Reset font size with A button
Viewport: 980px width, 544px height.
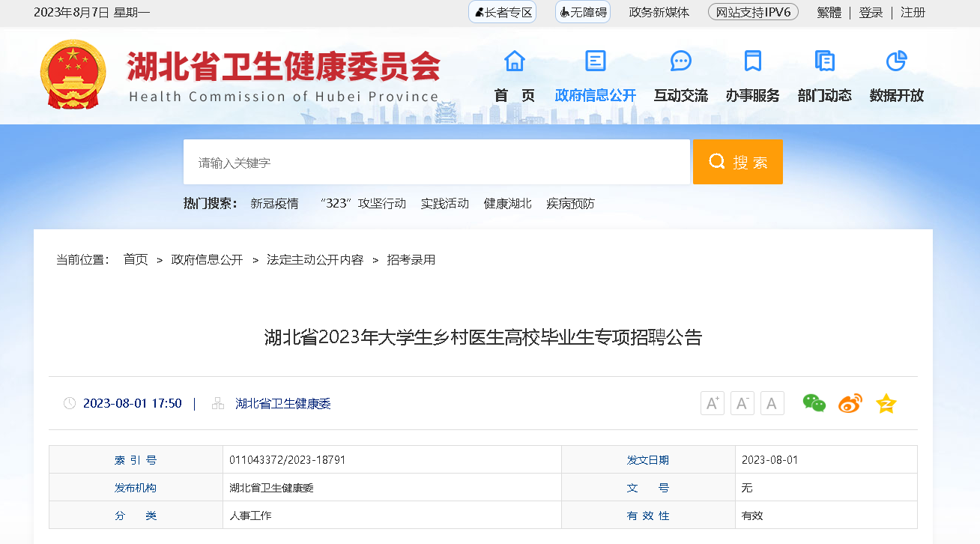(772, 403)
